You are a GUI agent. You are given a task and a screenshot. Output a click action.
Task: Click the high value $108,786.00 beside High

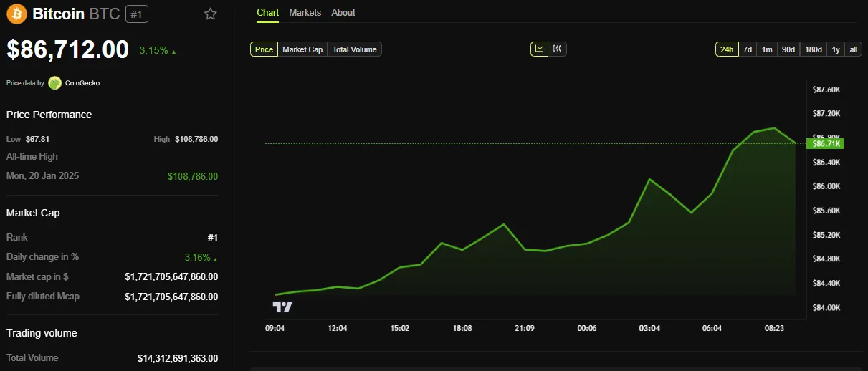click(196, 139)
